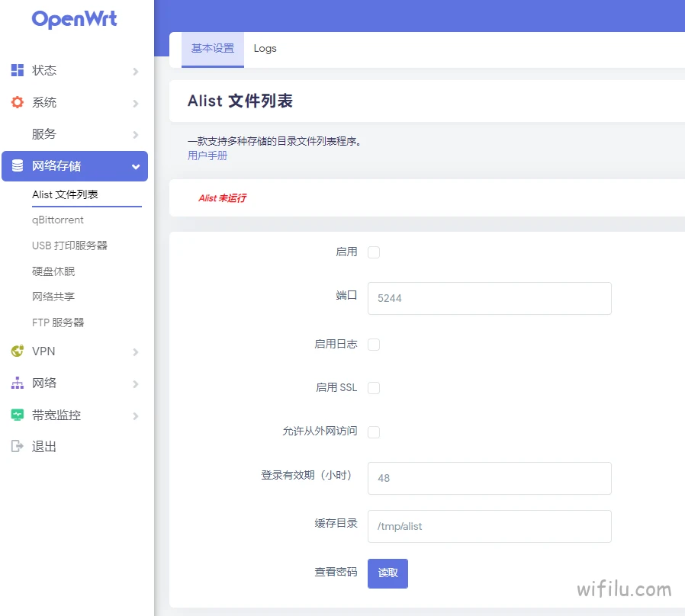Click the 退出 logout icon

(x=17, y=446)
